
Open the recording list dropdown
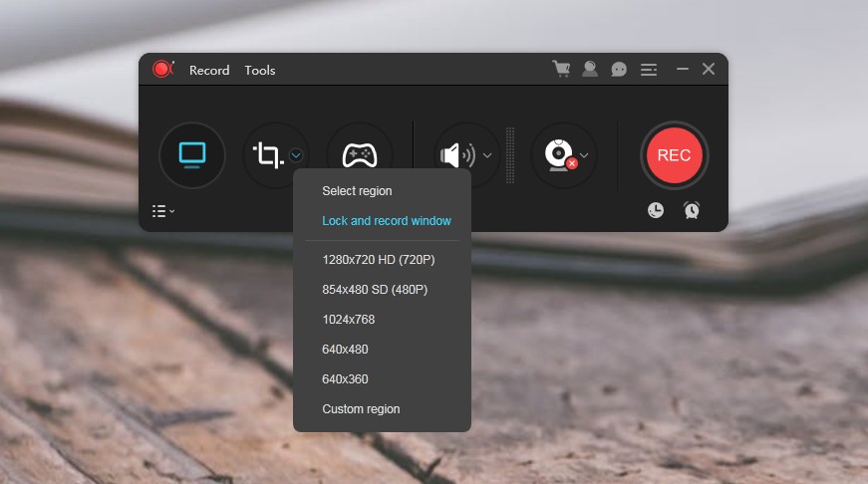(163, 211)
